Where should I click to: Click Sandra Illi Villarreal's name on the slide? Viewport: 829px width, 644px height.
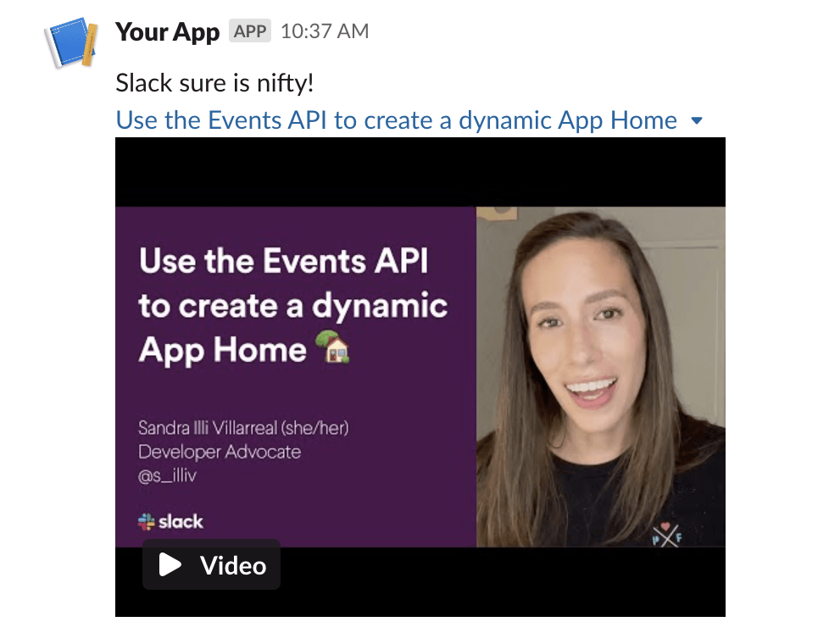244,428
